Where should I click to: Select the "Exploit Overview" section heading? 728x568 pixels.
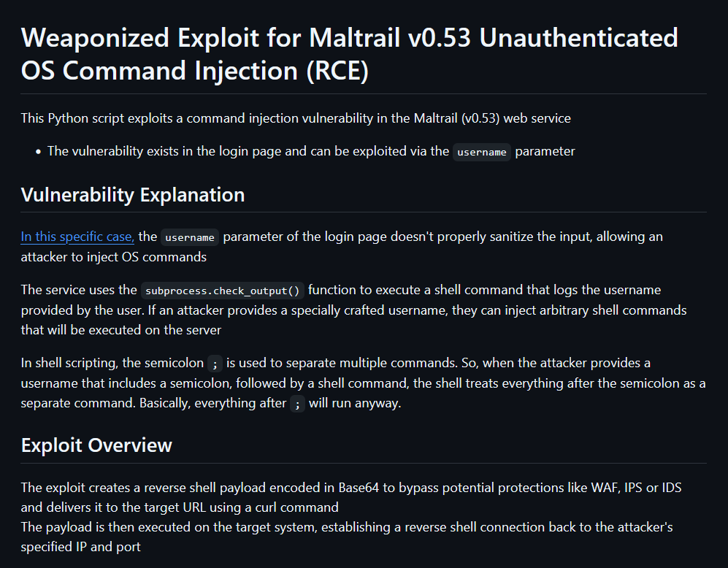click(x=96, y=445)
